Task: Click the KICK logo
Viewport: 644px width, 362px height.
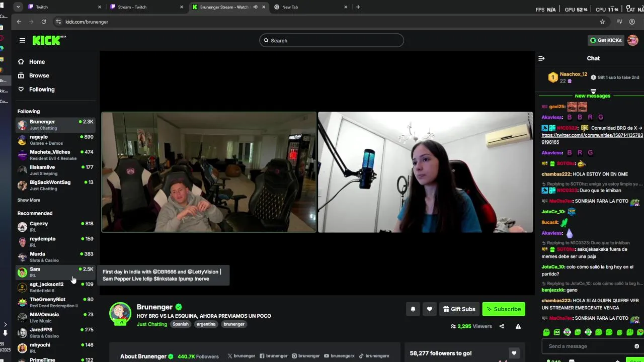Action: [x=49, y=40]
